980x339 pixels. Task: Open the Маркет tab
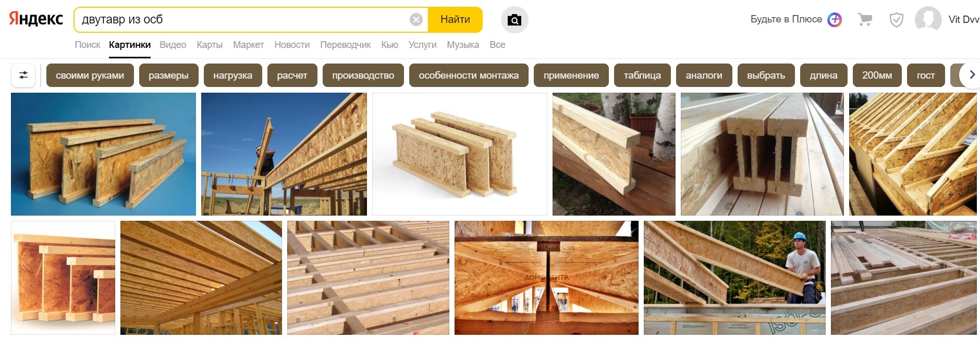tap(248, 45)
